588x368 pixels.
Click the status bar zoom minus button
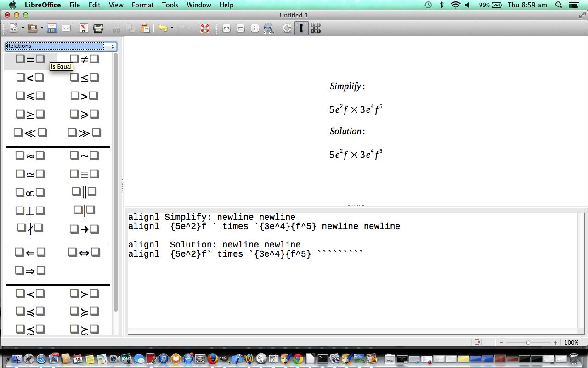[502, 343]
